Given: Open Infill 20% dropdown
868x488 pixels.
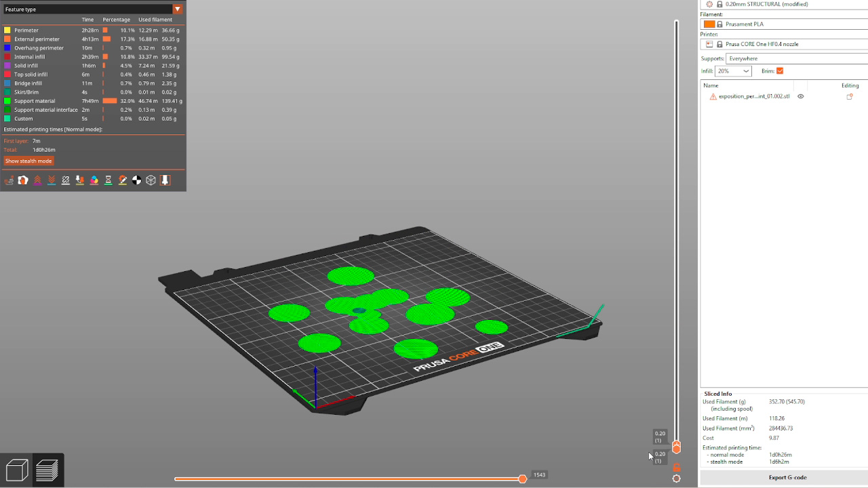Looking at the screenshot, I should (733, 71).
